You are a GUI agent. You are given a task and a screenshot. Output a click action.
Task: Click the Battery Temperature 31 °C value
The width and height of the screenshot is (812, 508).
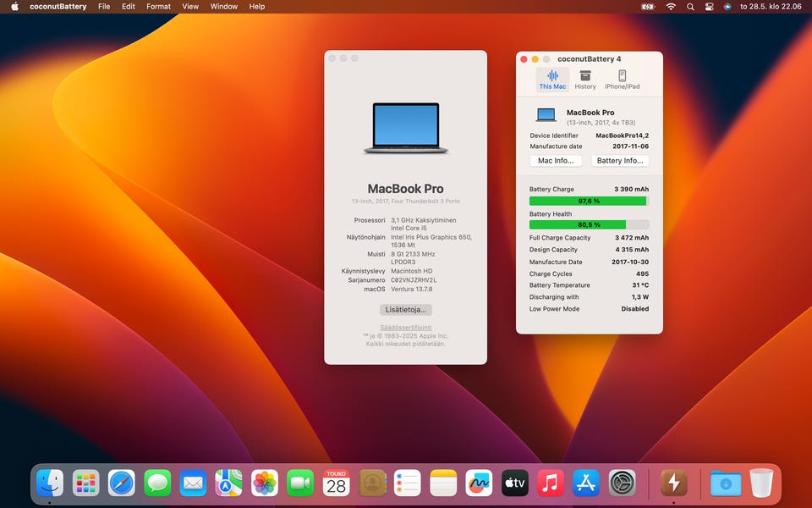(x=640, y=285)
